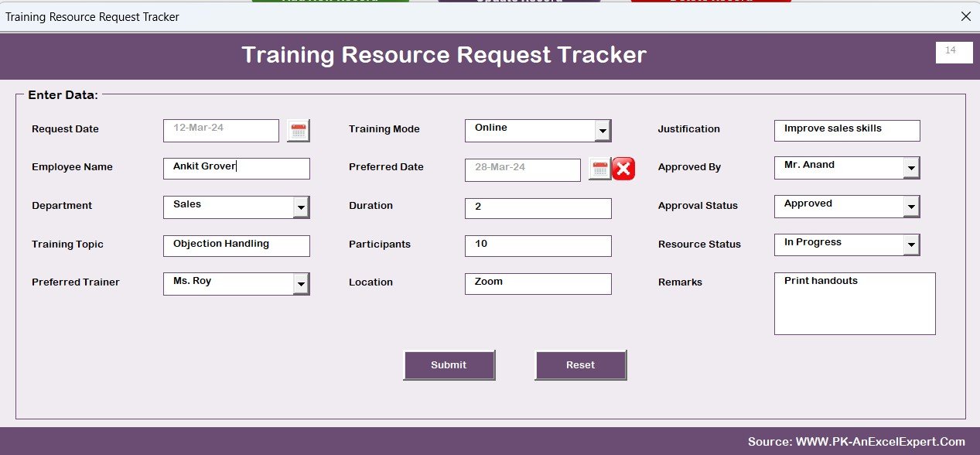The height and width of the screenshot is (455, 980).
Task: Expand the Approval Status dropdown arrow
Action: pos(911,207)
